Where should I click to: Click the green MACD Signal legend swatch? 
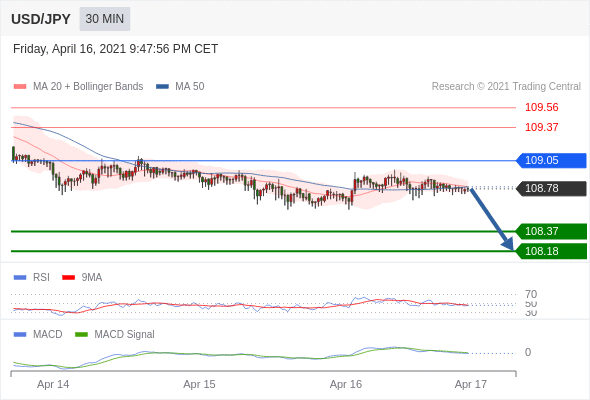coord(81,334)
